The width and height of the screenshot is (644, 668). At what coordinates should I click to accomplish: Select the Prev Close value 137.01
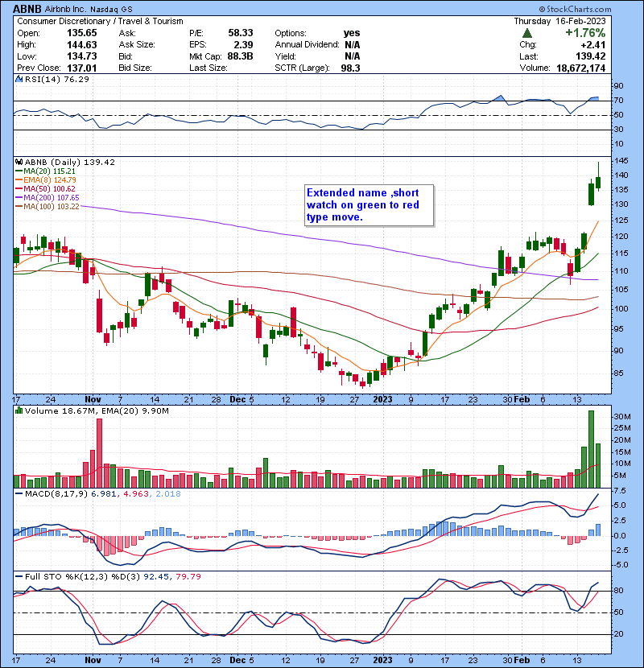click(x=82, y=68)
